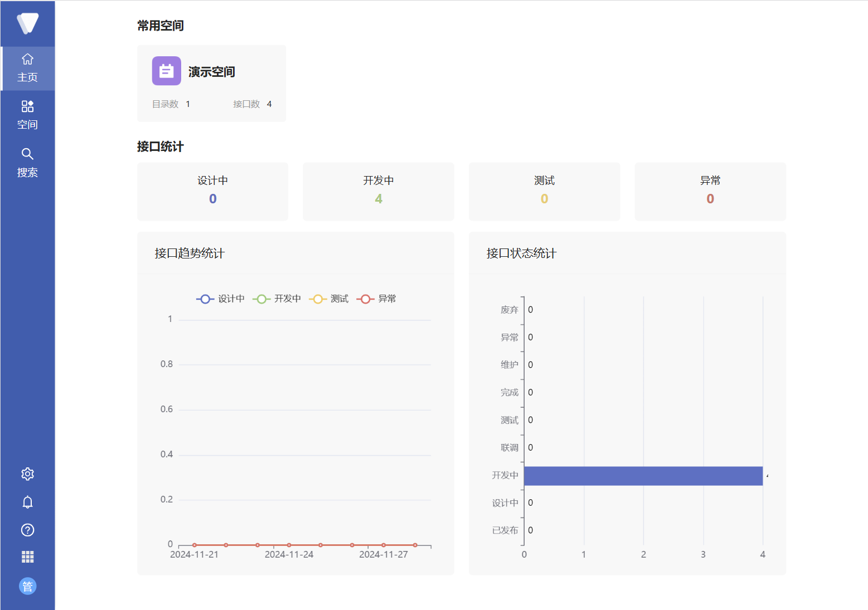
Task: Toggle the 开发中 series in the legend
Action: pos(277,299)
